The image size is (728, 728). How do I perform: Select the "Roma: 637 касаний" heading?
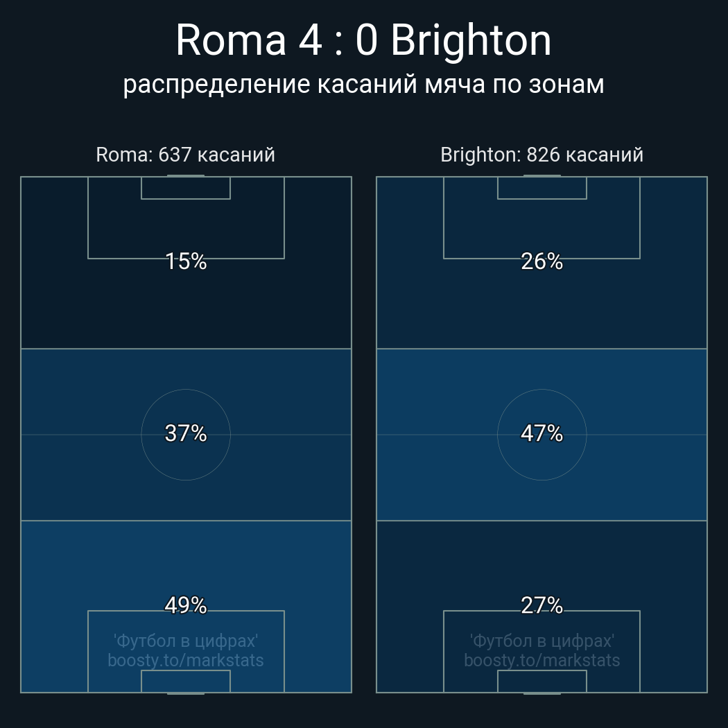(185, 155)
